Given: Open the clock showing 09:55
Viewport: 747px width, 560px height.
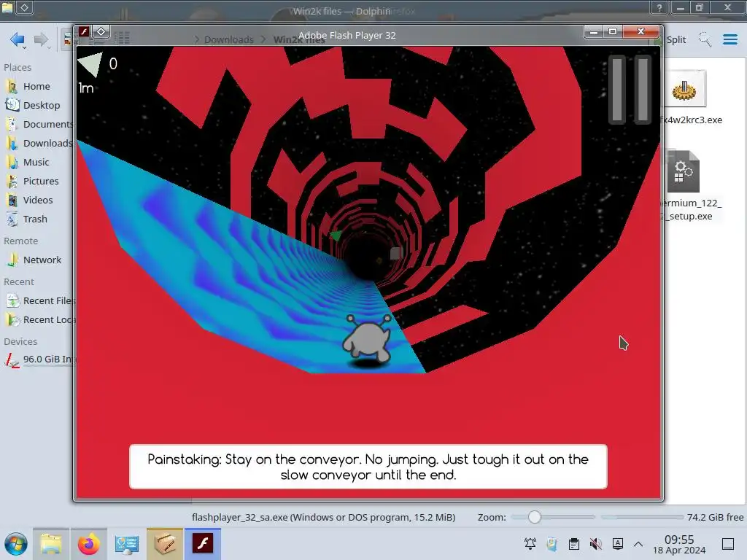Looking at the screenshot, I should (x=679, y=544).
